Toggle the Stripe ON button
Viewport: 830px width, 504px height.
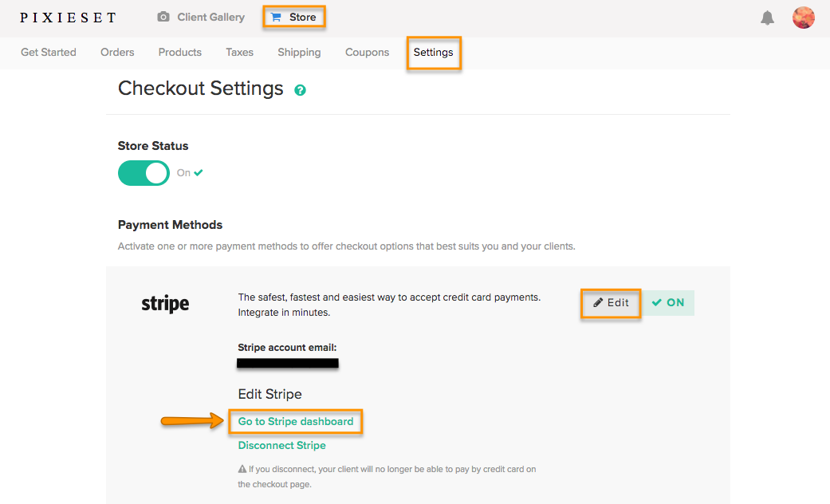(x=668, y=303)
